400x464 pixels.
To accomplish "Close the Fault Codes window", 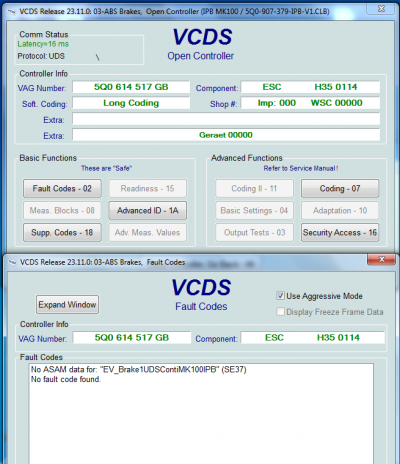I will pos(381,259).
